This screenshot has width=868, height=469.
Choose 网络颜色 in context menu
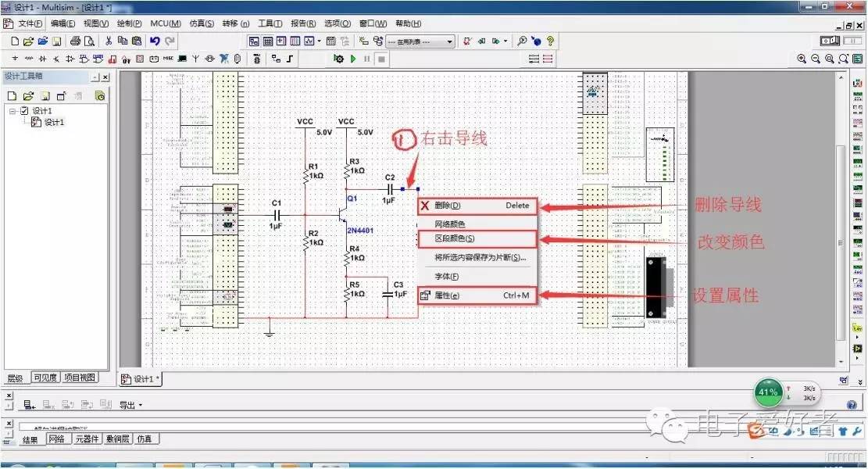477,224
